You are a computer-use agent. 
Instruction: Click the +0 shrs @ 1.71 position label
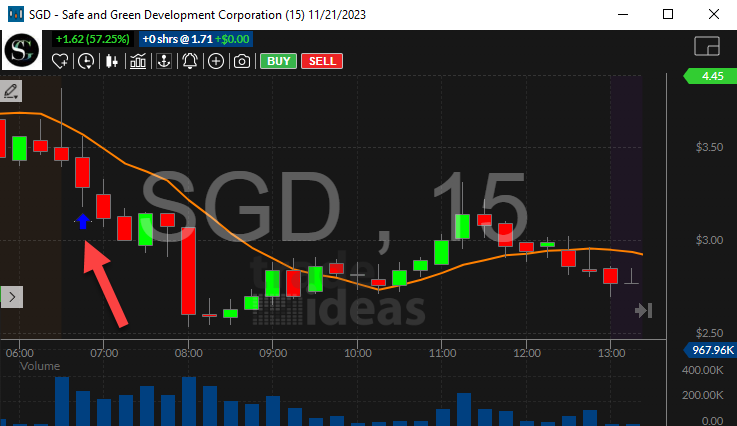click(196, 39)
